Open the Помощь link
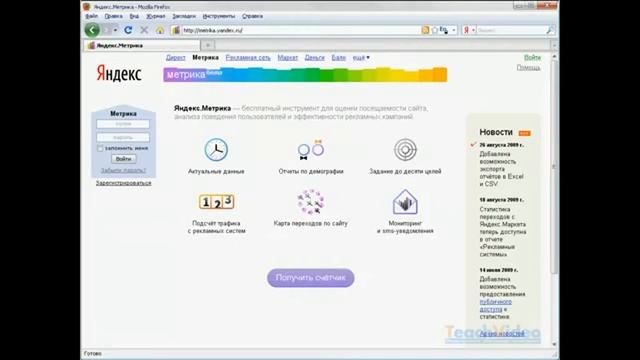640x360 pixels. 529,67
